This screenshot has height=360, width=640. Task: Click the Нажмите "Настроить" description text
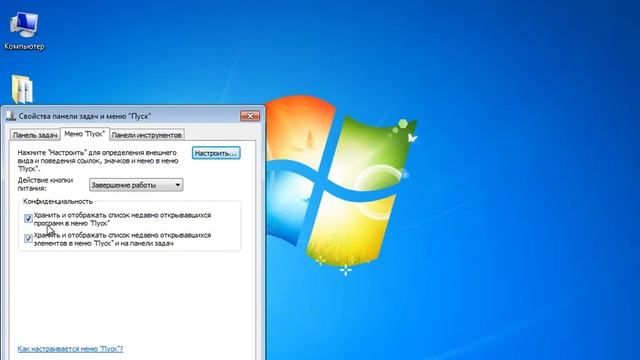pyautogui.click(x=98, y=160)
